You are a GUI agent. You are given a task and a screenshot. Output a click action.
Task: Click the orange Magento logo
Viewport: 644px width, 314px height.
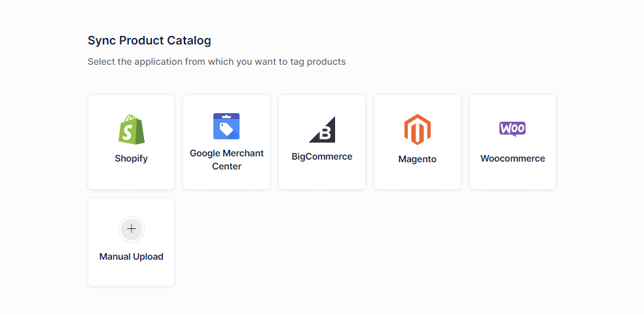pos(418,130)
